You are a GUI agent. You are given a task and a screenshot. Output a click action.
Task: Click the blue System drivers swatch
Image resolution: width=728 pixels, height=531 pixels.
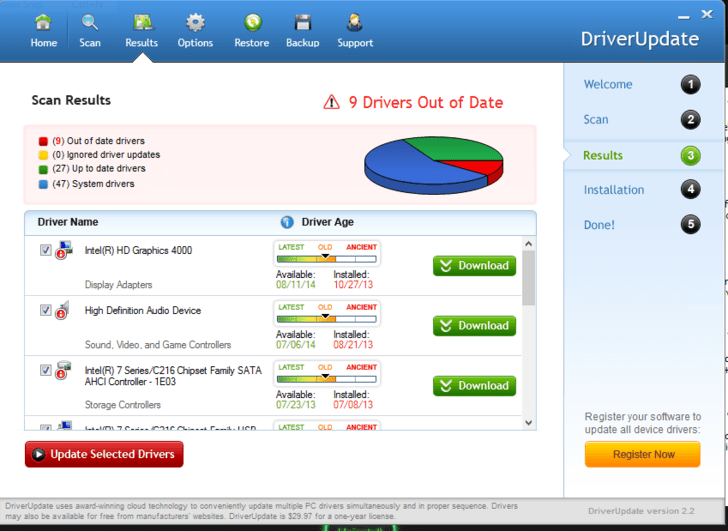click(x=43, y=184)
